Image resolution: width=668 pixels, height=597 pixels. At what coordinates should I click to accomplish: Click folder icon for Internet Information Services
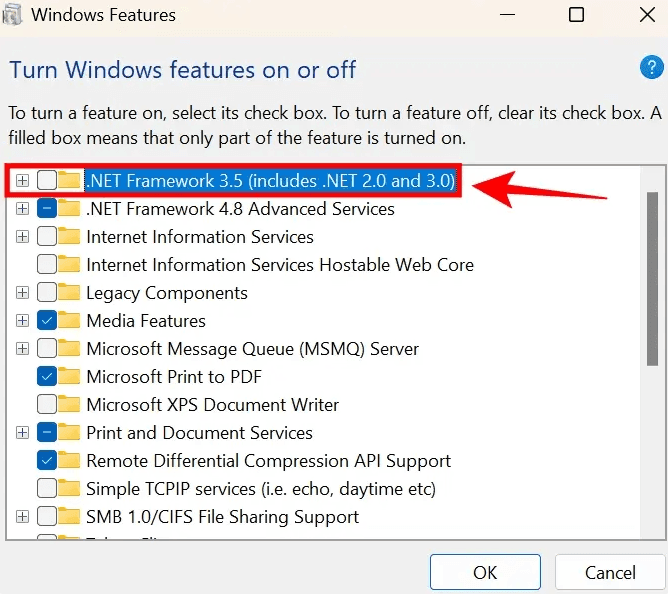69,237
